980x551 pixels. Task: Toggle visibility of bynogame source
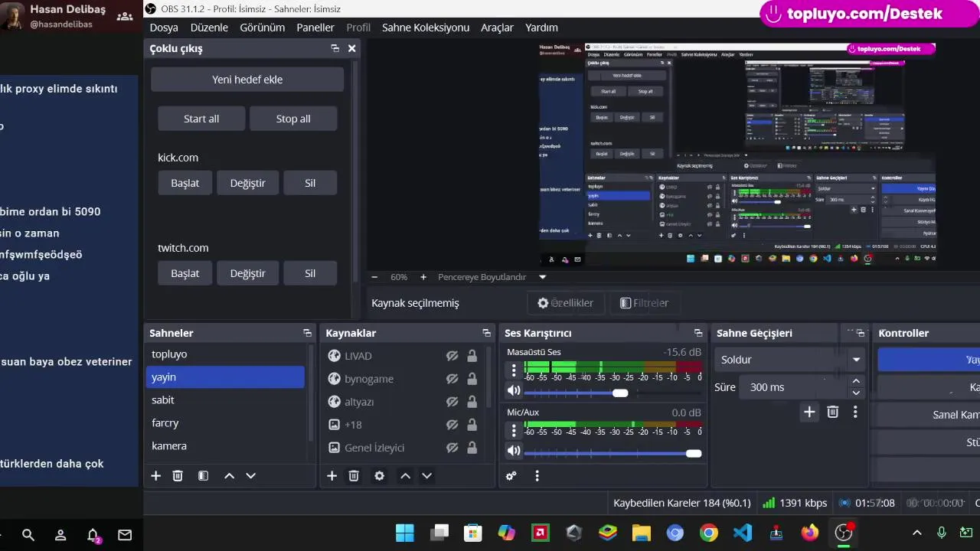452,379
